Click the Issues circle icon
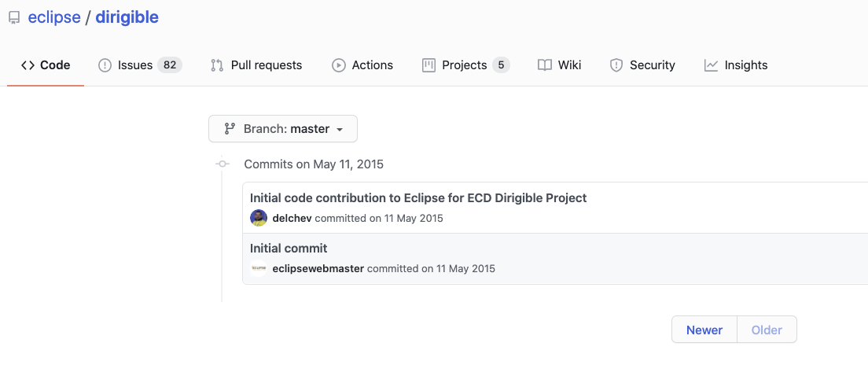This screenshot has height=365, width=868. [x=105, y=65]
